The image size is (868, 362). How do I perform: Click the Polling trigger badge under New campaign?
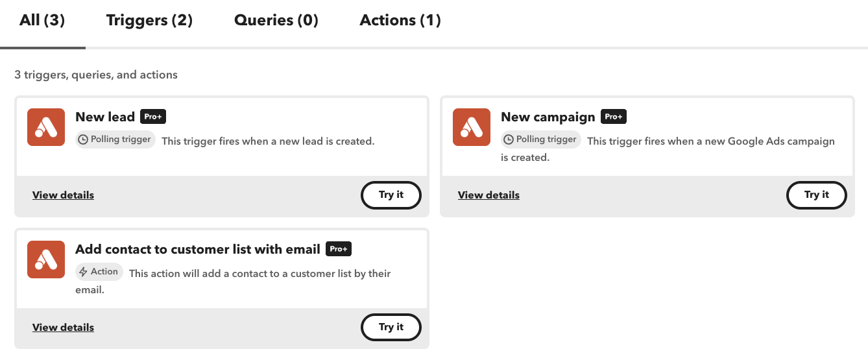pos(541,139)
